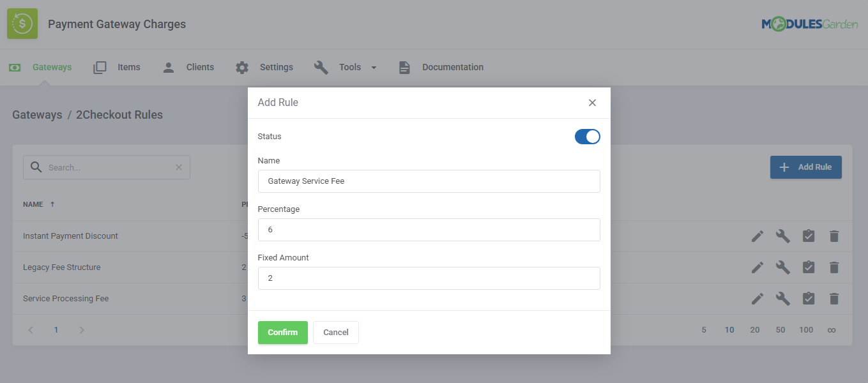
Task: Open the Clients section from the navigation
Action: (x=200, y=66)
